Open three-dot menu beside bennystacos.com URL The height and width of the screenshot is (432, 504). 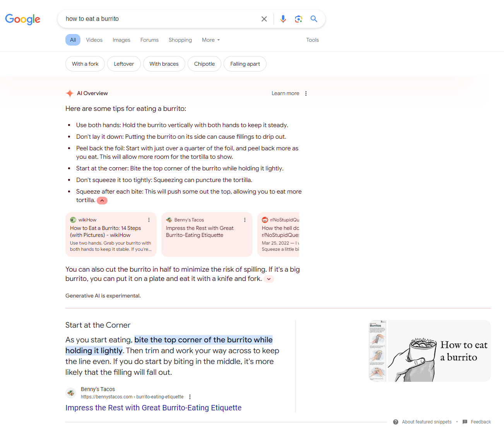[190, 397]
